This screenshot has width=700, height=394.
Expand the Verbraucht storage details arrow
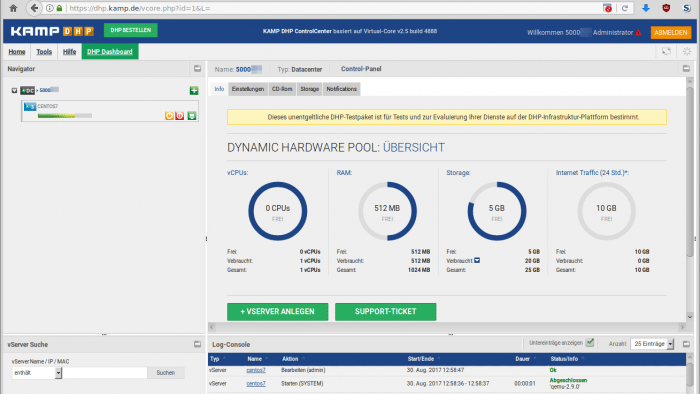point(477,260)
